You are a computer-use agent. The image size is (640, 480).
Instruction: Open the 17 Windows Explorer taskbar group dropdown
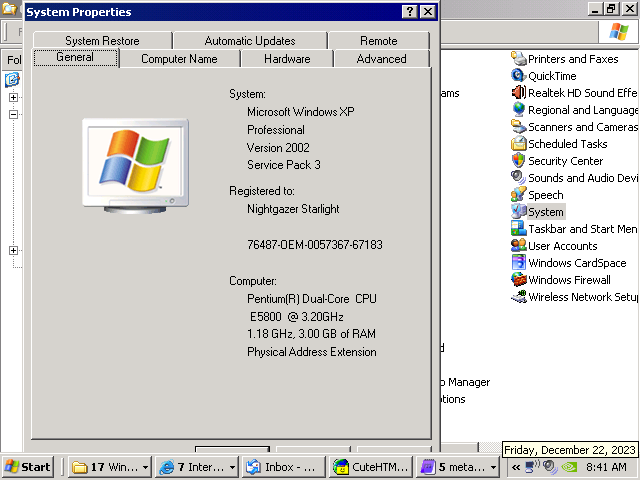coord(145,467)
